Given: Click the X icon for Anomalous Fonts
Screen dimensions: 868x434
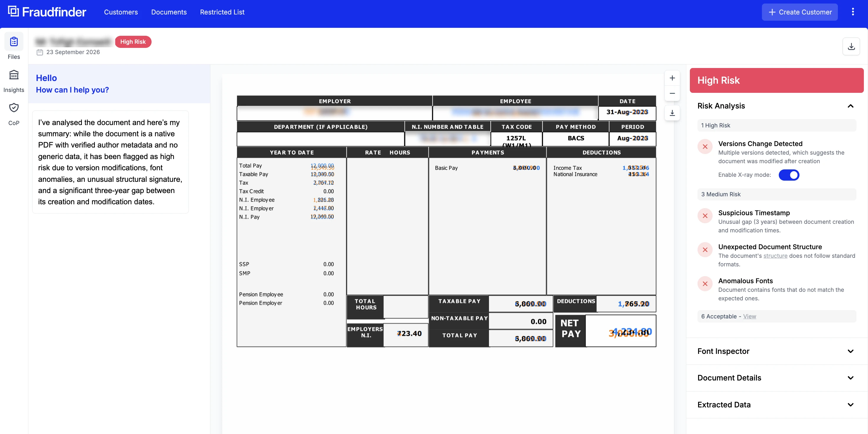Looking at the screenshot, I should point(705,284).
